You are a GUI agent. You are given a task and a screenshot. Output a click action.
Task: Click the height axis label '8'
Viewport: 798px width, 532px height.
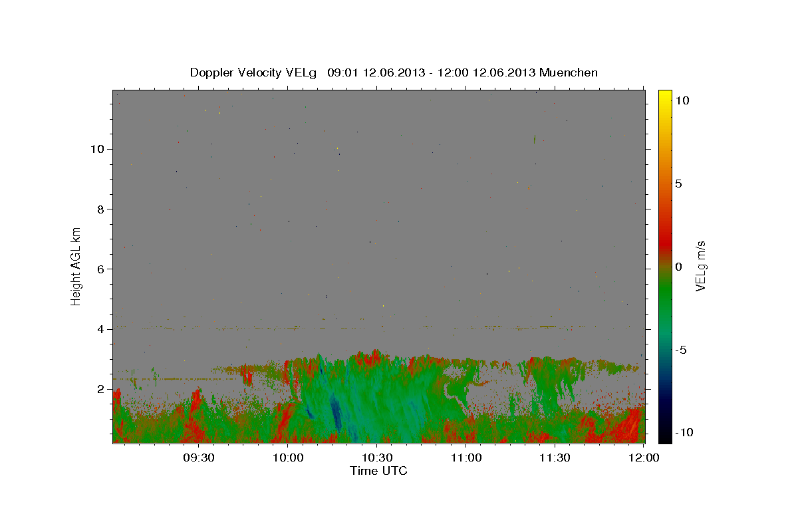(x=100, y=209)
